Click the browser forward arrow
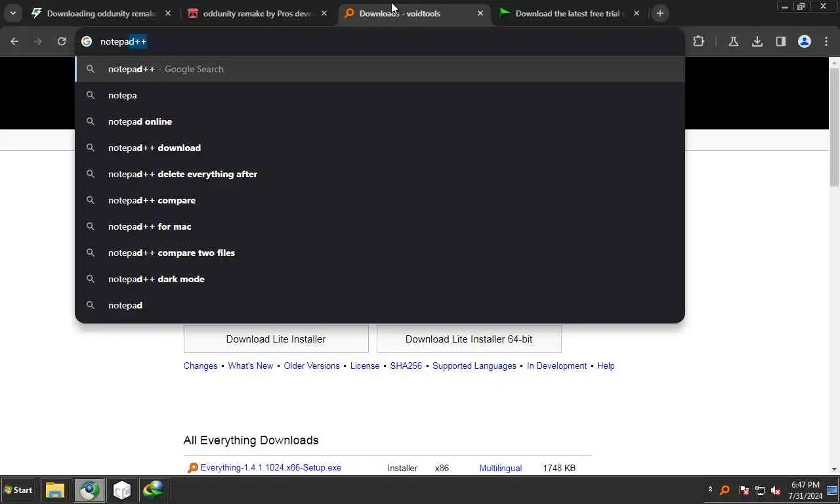Viewport: 840px width, 504px height. (38, 41)
